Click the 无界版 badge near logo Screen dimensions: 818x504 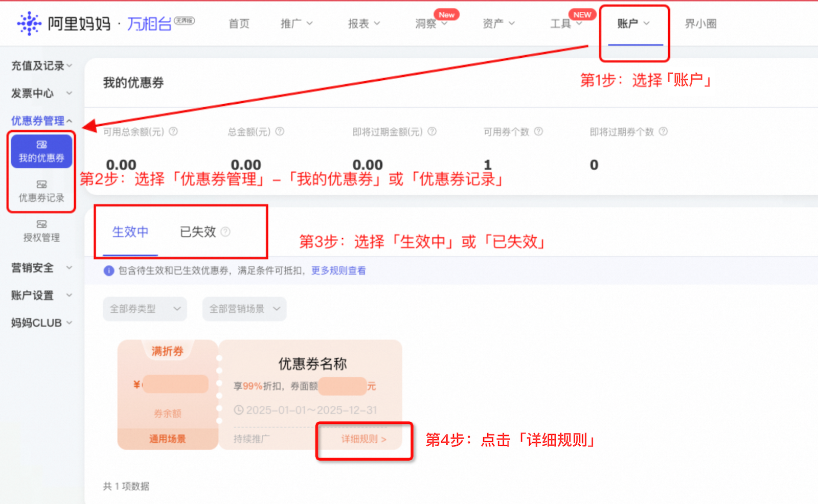click(x=184, y=20)
